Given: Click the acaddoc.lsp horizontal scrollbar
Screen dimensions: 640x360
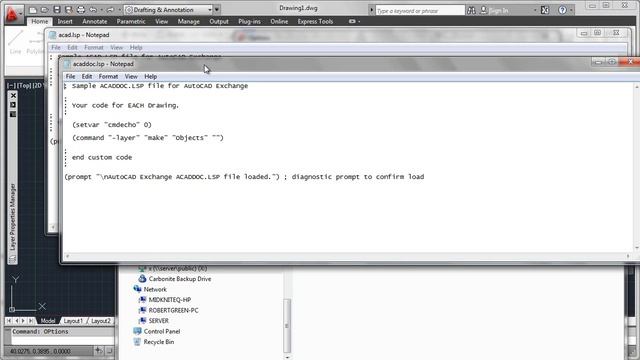Looking at the screenshot, I should tap(347, 256).
